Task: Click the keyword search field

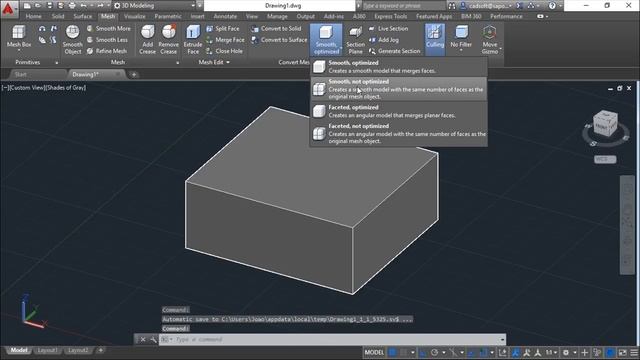Action: tap(403, 6)
